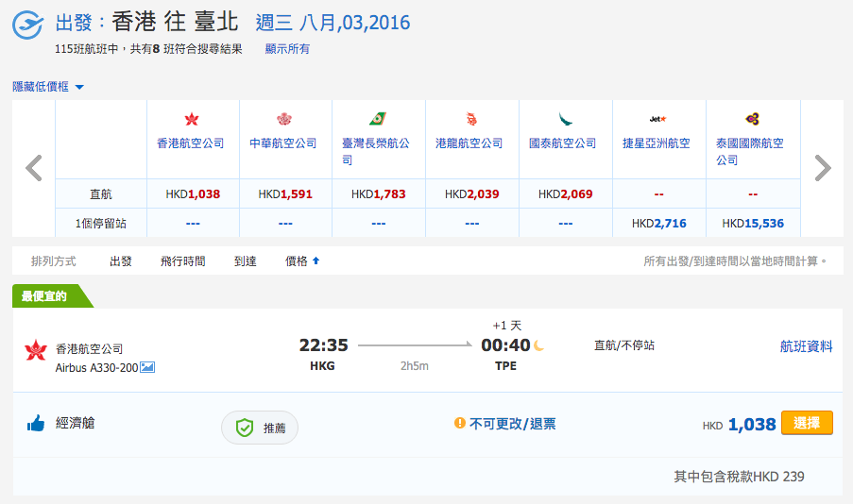Click the 國泰航空公司 column header link
This screenshot has width=853, height=504.
pos(563,143)
